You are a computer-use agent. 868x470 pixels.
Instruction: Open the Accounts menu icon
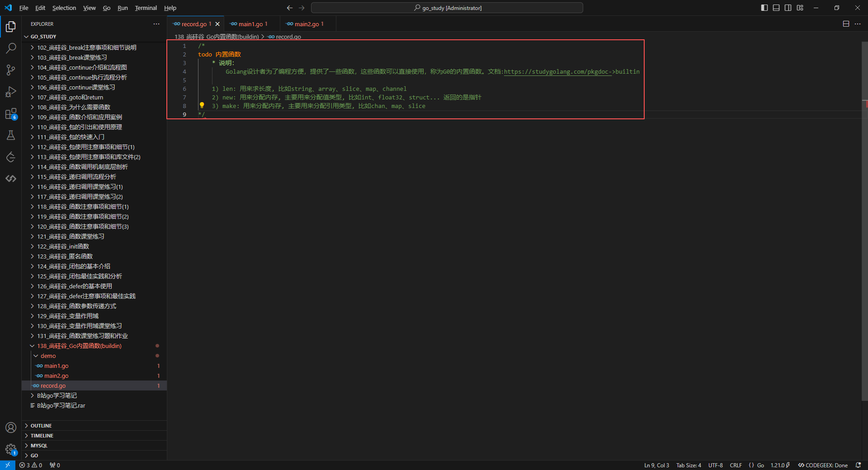click(x=11, y=428)
